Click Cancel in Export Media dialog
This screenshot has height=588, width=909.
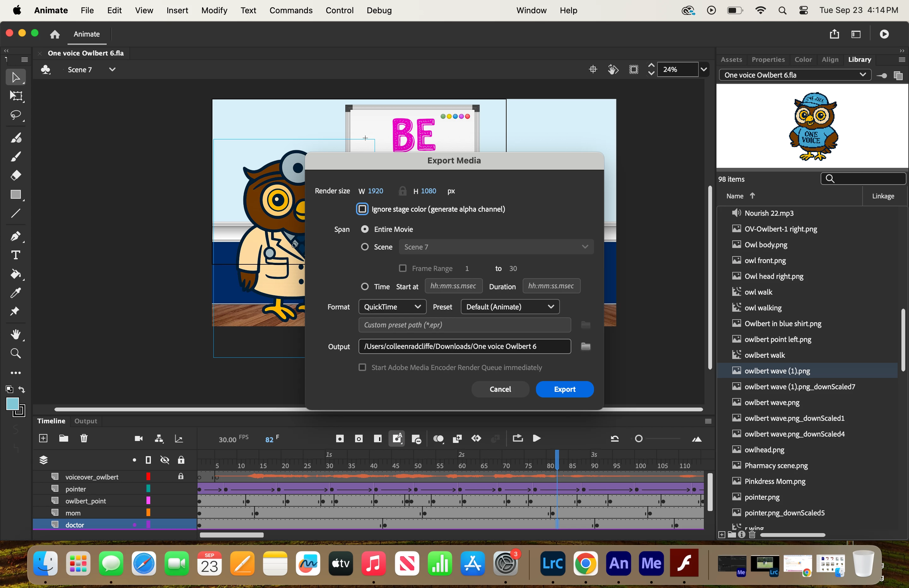pyautogui.click(x=500, y=389)
